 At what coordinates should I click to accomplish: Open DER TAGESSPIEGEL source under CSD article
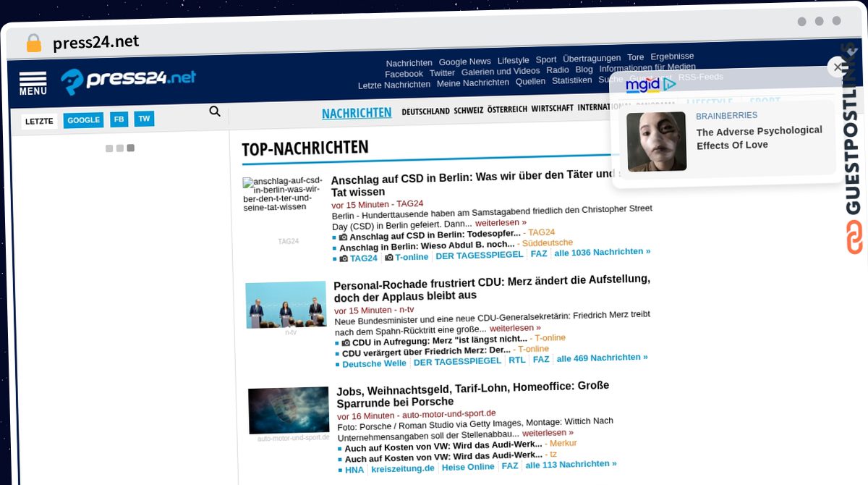480,256
